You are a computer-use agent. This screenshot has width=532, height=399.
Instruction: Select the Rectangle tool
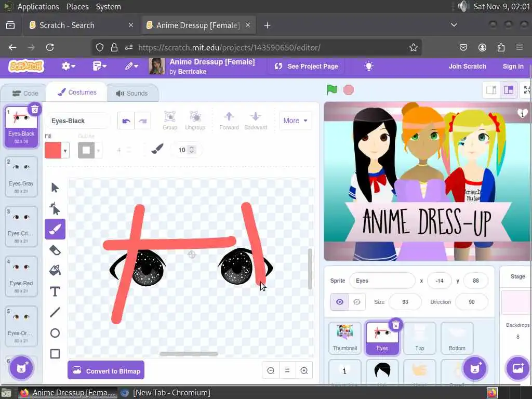tap(55, 353)
